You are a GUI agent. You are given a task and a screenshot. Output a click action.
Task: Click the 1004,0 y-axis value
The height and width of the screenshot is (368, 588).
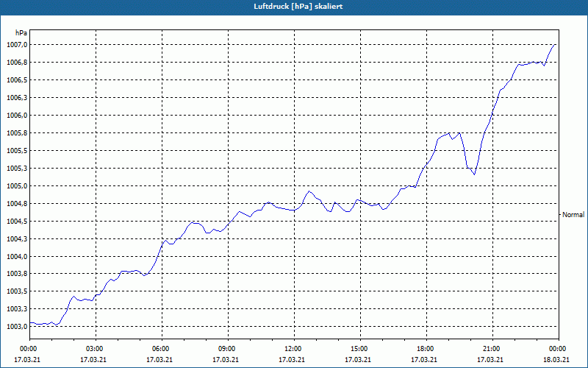click(17, 256)
